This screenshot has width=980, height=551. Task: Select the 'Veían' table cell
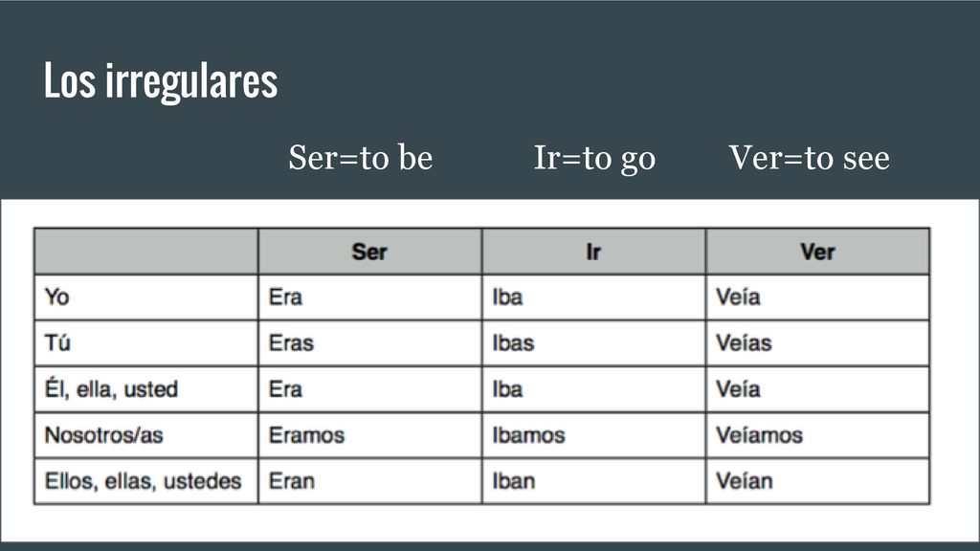coord(817,481)
